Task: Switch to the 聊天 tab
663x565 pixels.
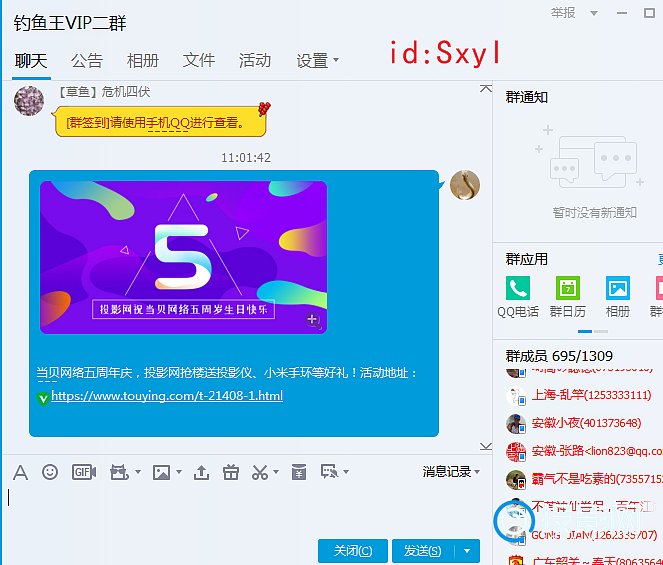Action: coord(31,60)
